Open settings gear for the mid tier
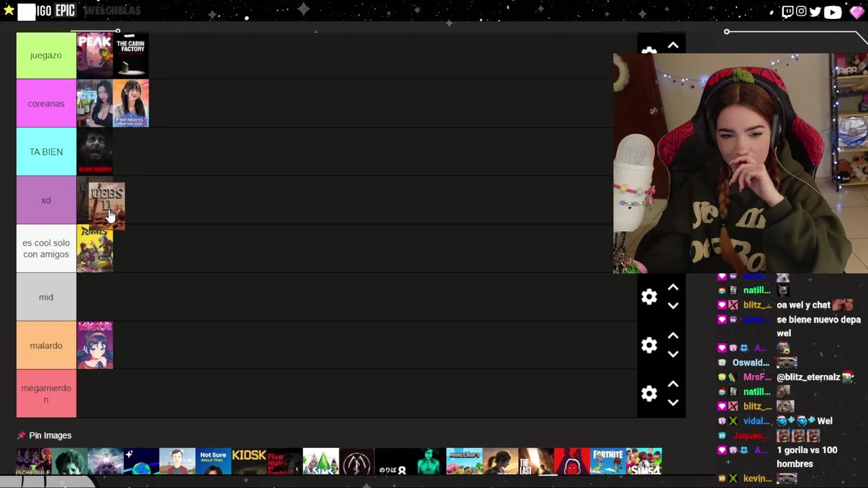The height and width of the screenshot is (488, 868). 649,297
